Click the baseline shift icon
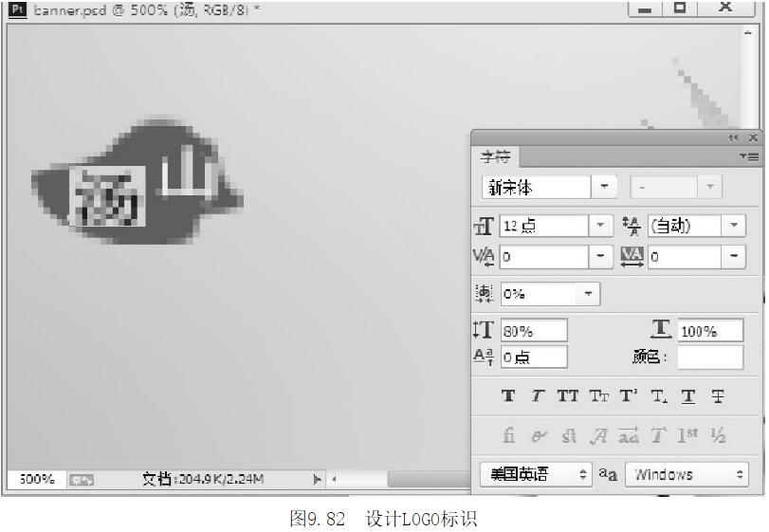The width and height of the screenshot is (769, 532). tap(483, 357)
